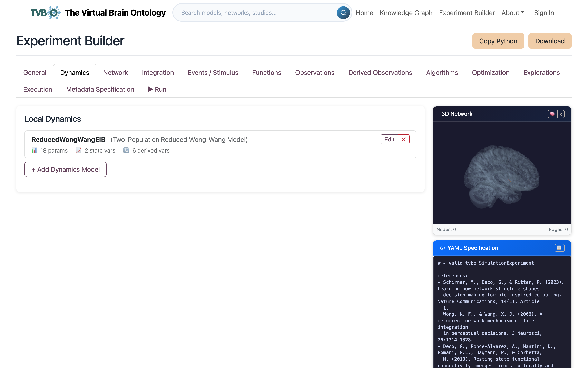Viewport: 588px width, 368px height.
Task: Toggle brain mesh in 3D Network panel
Action: (x=552, y=114)
